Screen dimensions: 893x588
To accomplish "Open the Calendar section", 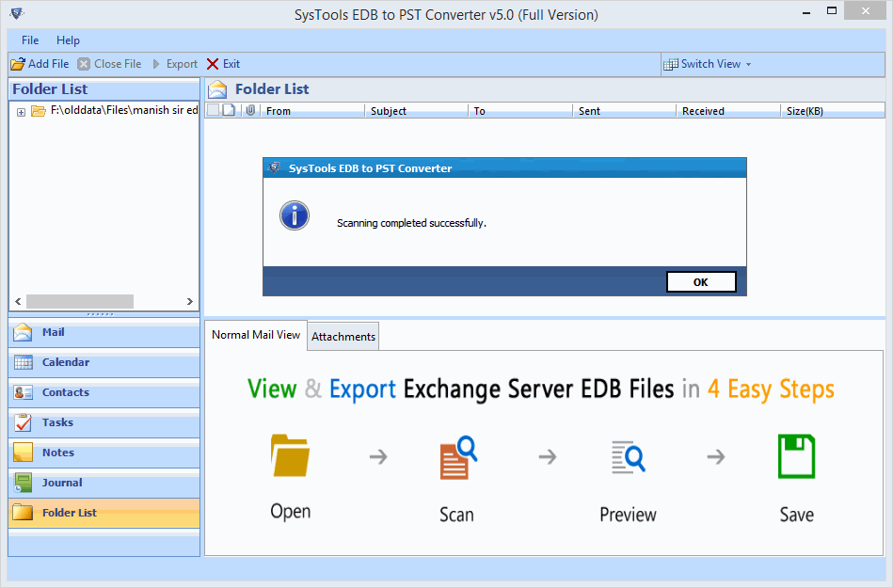I will pyautogui.click(x=104, y=362).
